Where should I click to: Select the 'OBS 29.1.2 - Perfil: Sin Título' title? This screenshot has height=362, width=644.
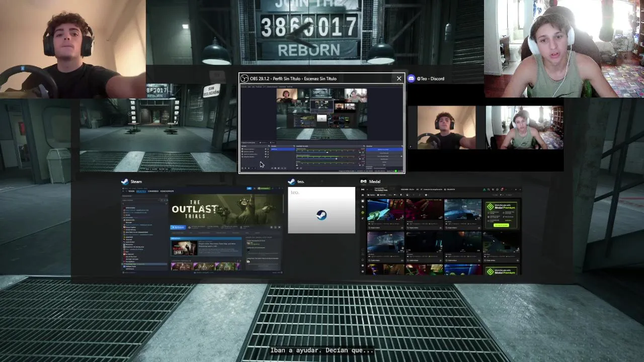(293, 78)
